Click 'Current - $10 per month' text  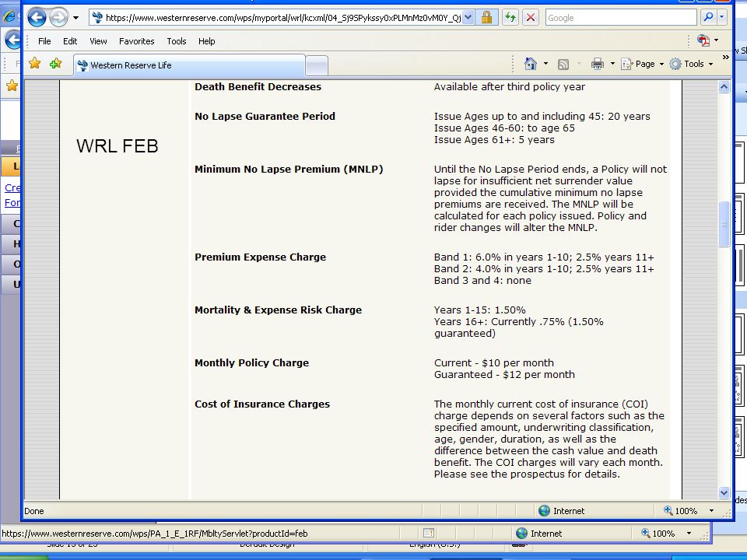493,363
